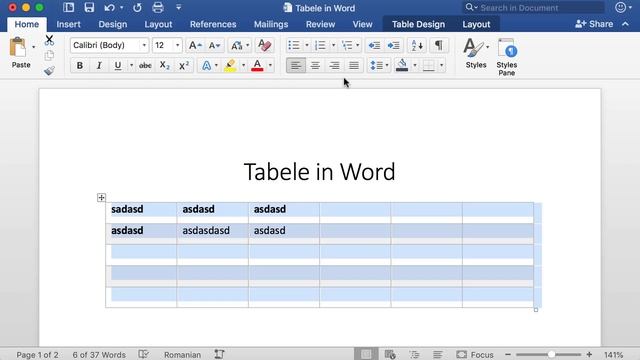Open the Review tab

(x=320, y=24)
